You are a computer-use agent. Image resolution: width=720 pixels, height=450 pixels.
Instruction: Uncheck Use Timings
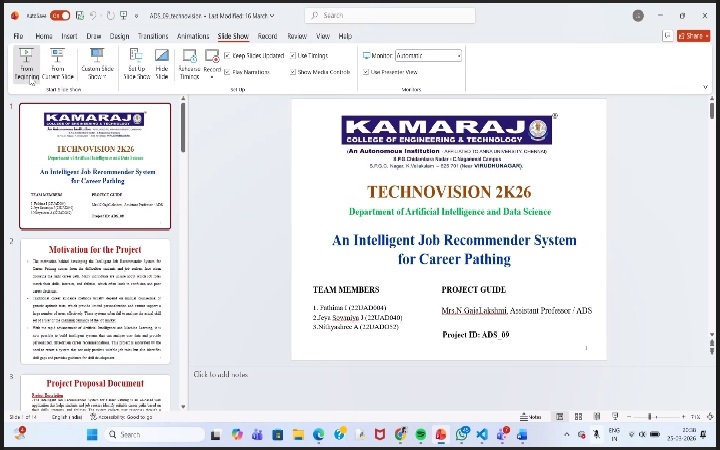(x=292, y=56)
